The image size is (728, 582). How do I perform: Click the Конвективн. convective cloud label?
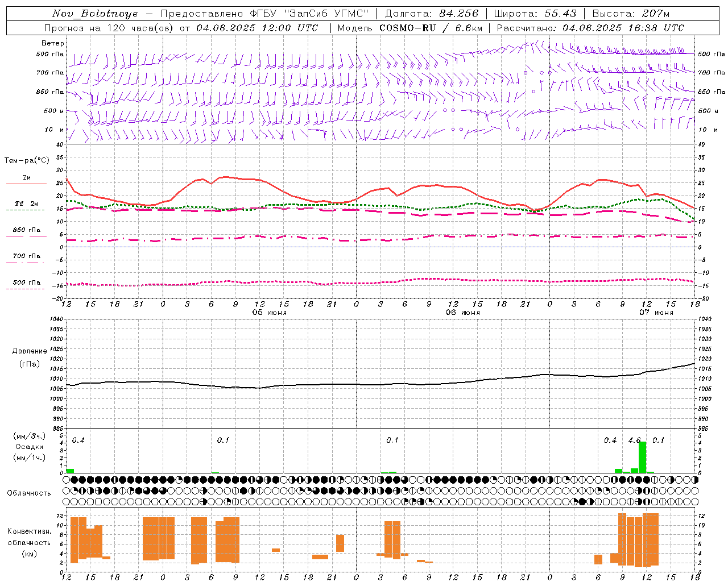30,531
